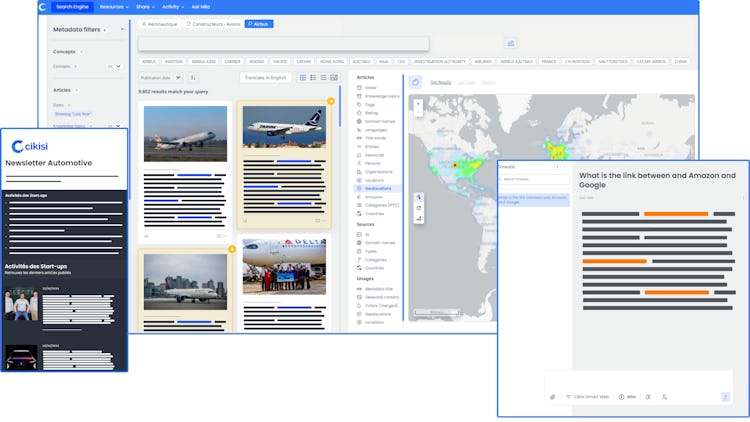Viewport: 750px width, 422px height.
Task: Select Countries facet under Articles
Action: (370, 214)
